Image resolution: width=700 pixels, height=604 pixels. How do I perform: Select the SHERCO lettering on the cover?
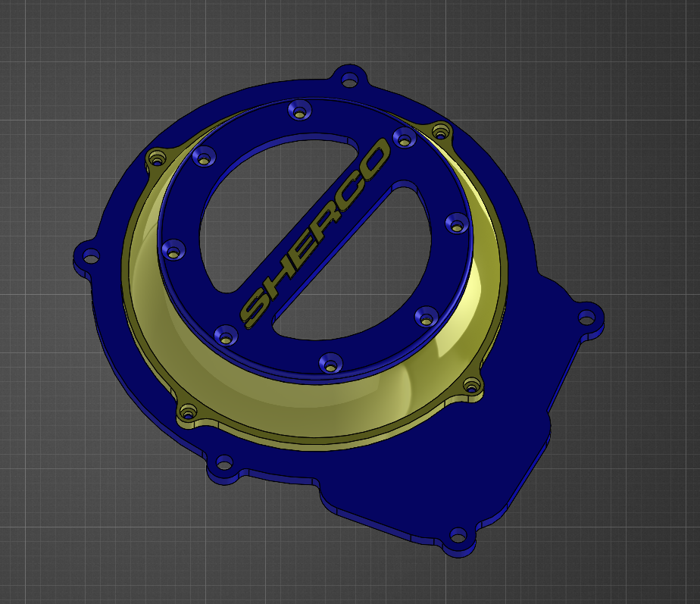click(x=315, y=233)
